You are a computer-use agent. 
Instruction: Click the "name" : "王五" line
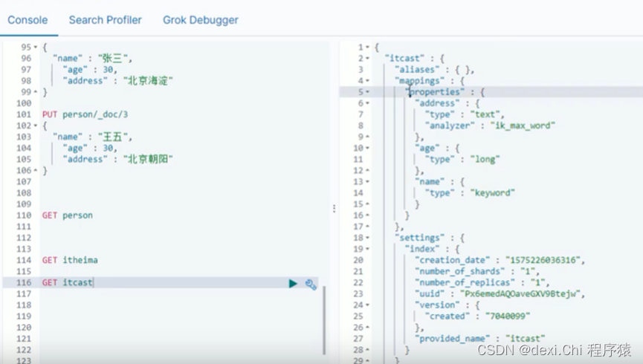pyautogui.click(x=92, y=137)
